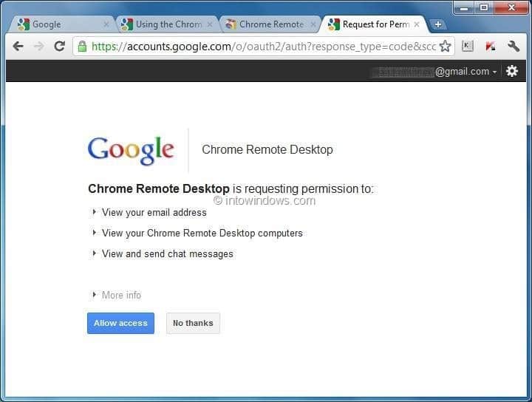Click the address bar URL field
532x402 pixels.
tap(263, 46)
